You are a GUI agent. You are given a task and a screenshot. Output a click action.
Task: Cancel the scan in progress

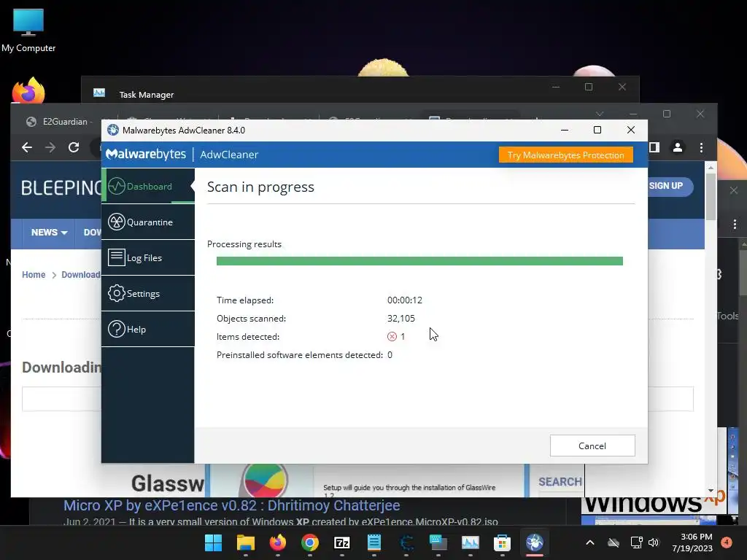pos(592,446)
